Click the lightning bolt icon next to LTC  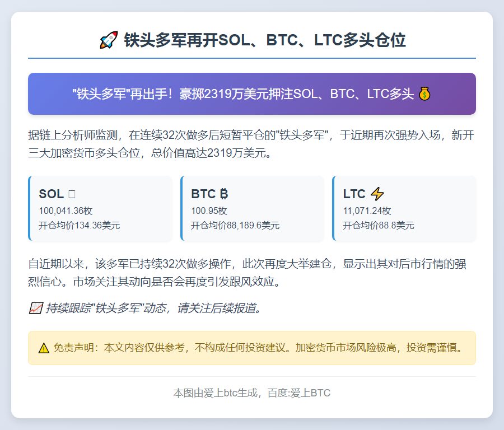coord(377,194)
